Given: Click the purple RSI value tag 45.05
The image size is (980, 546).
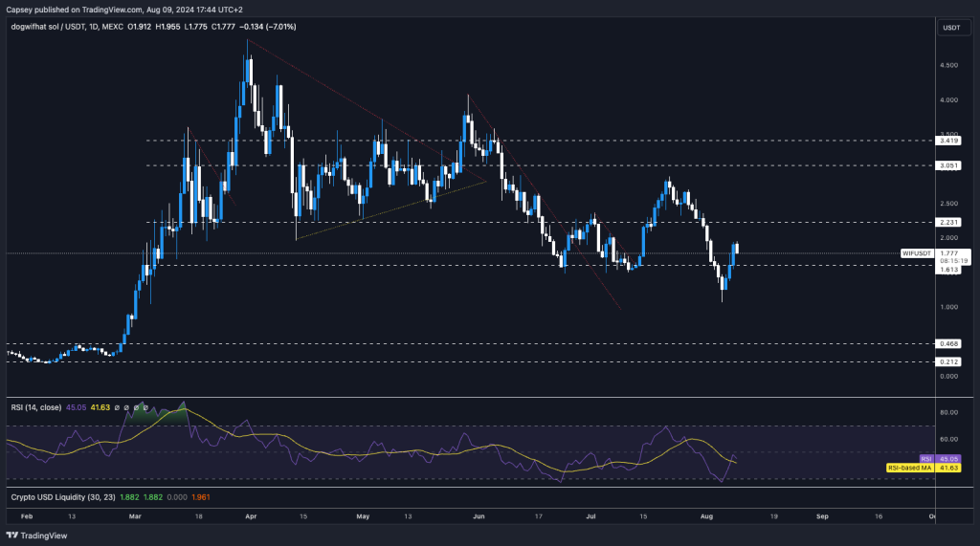Looking at the screenshot, I should (x=949, y=458).
